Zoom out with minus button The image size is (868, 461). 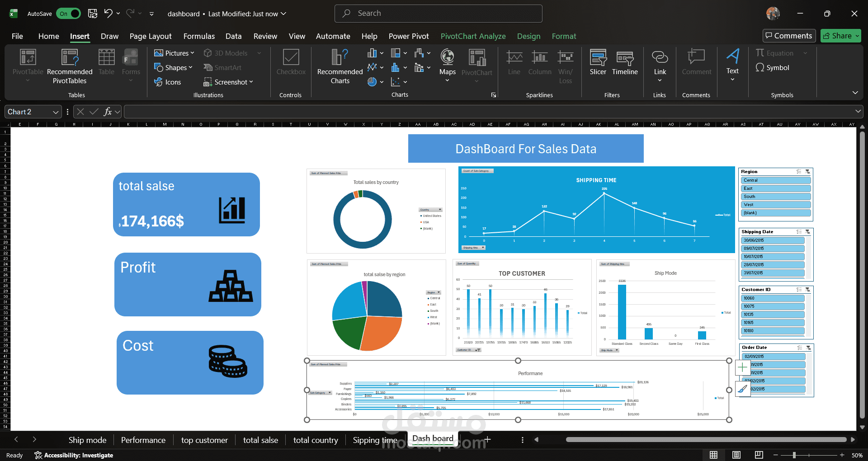[x=776, y=455]
